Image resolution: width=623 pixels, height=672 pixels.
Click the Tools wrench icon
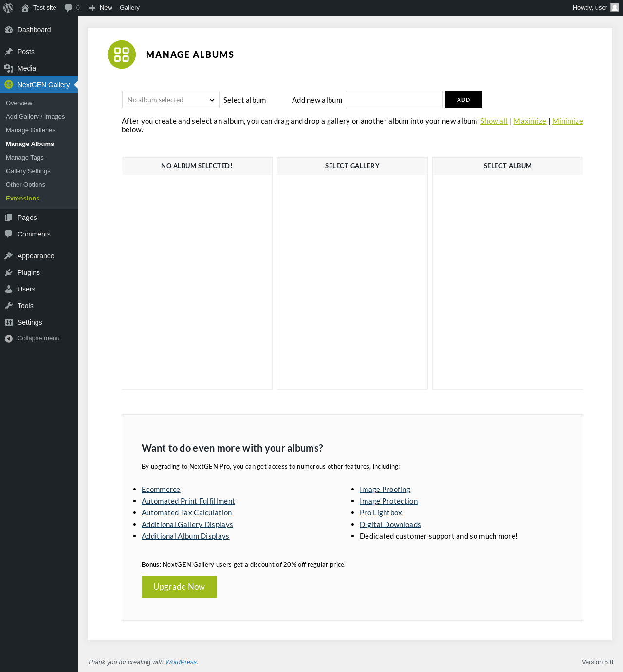(9, 306)
